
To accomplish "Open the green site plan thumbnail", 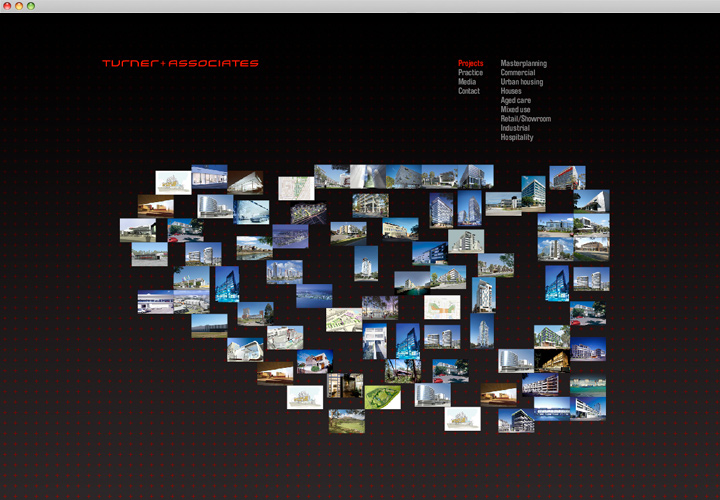I will (382, 397).
